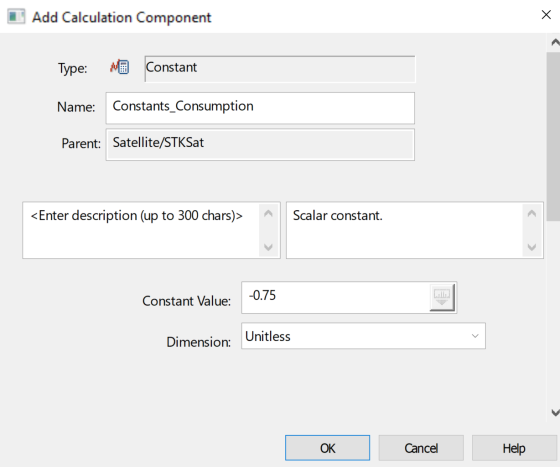Click the dialog's main scrollbar up arrow
Screen dimensions: 560x467
coord(555,42)
